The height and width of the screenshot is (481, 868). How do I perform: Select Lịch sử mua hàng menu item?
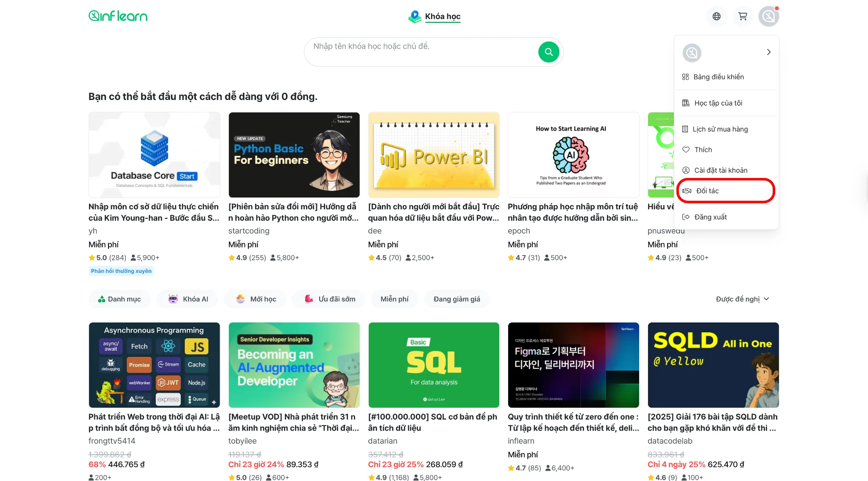pos(720,129)
